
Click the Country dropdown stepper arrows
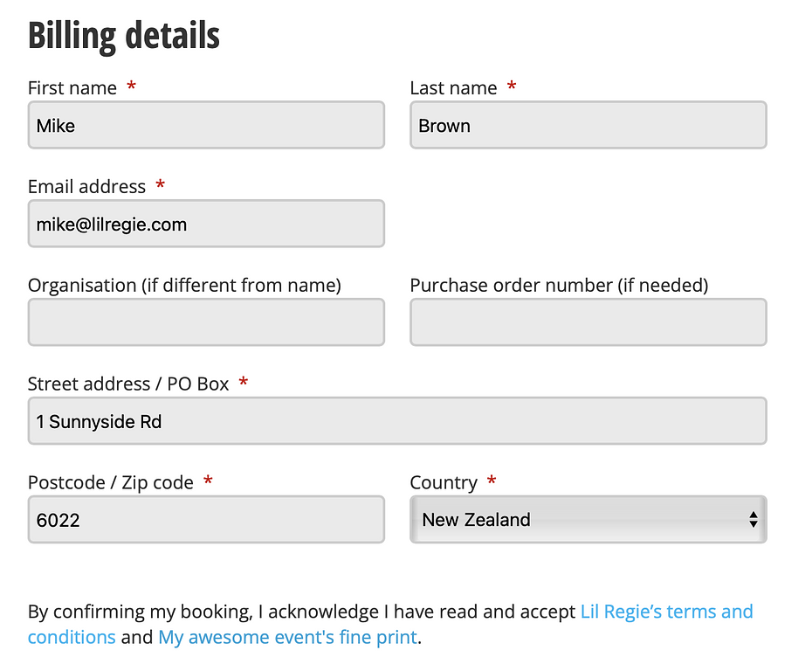(x=753, y=519)
